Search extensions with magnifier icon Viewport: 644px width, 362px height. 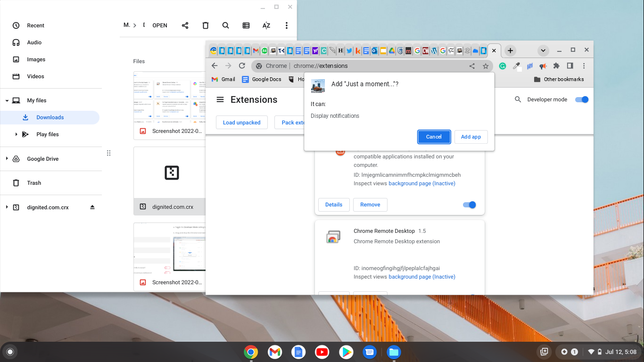[518, 99]
